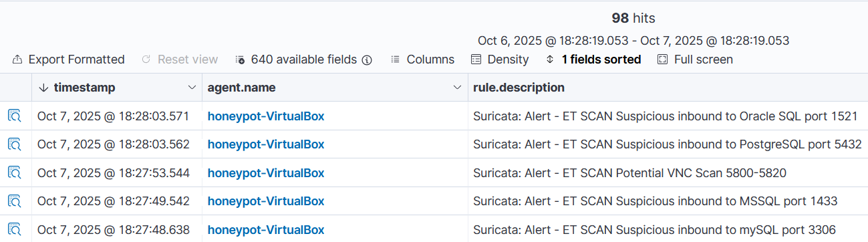
Task: Open honeypot-VirtualBox link in the 18:27:48.638 row
Action: coord(266,230)
